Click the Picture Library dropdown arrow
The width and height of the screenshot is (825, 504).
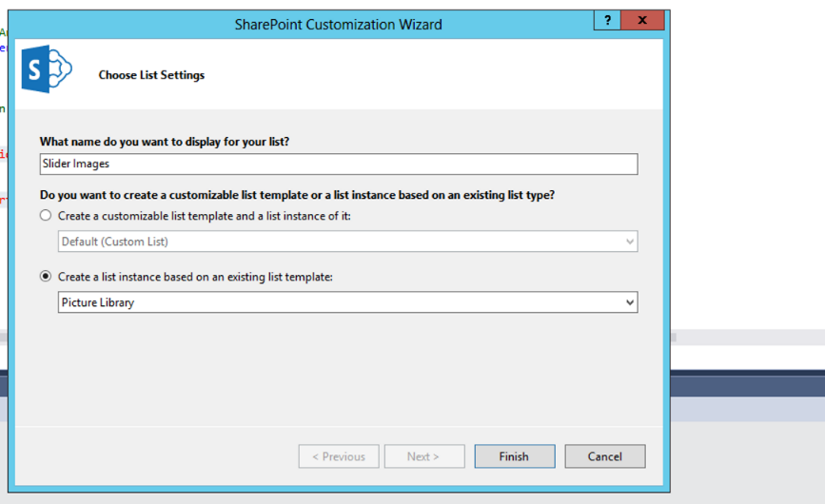click(629, 302)
